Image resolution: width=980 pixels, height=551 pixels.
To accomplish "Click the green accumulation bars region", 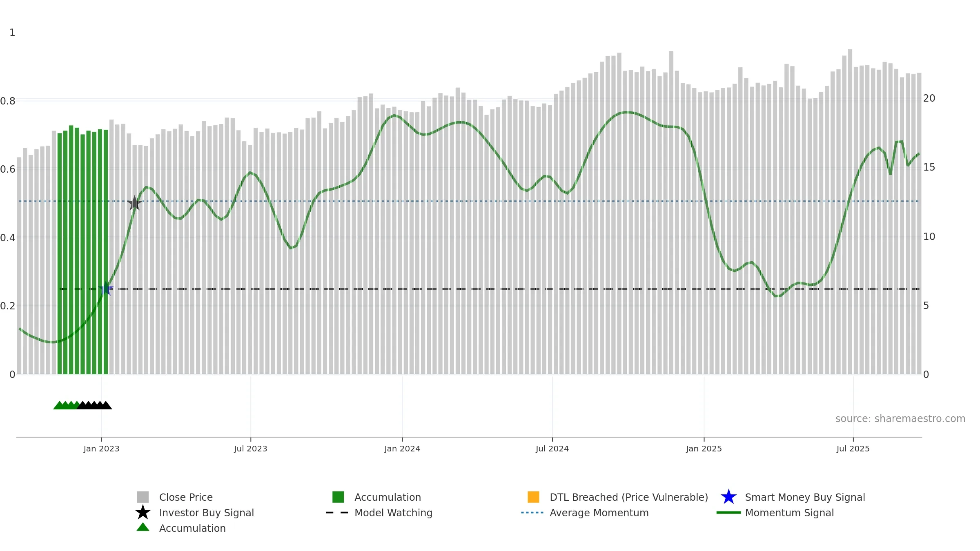I will pyautogui.click(x=83, y=250).
